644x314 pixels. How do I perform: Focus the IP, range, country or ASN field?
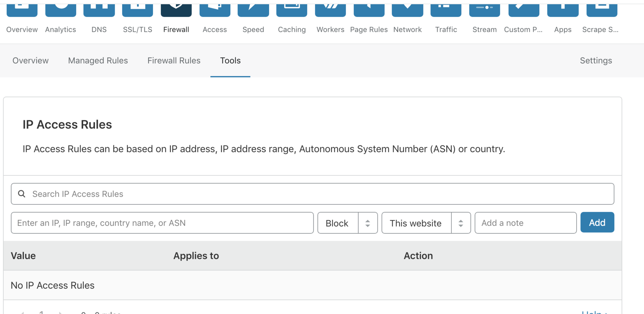coord(162,223)
